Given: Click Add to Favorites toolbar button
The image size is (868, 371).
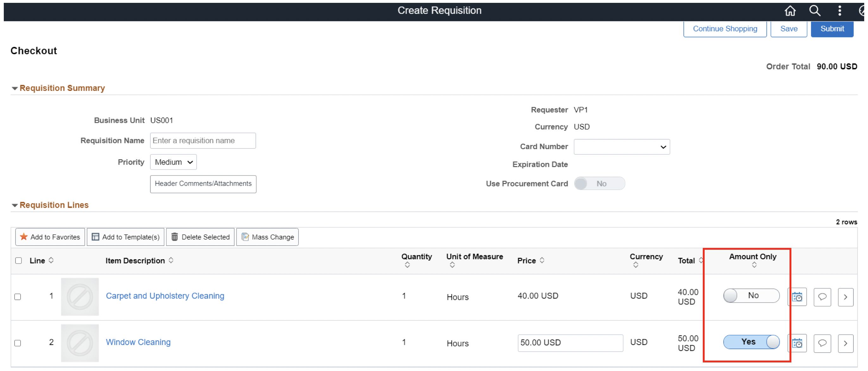Looking at the screenshot, I should (x=50, y=237).
